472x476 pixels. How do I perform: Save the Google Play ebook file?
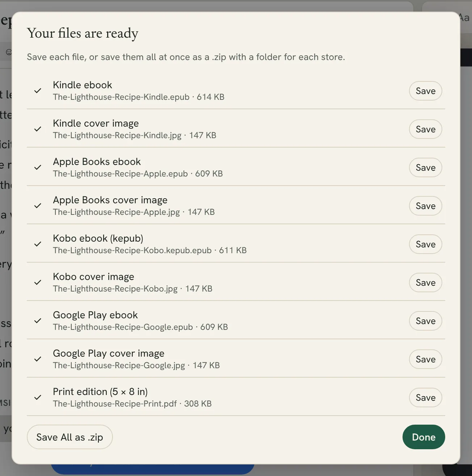pos(425,321)
